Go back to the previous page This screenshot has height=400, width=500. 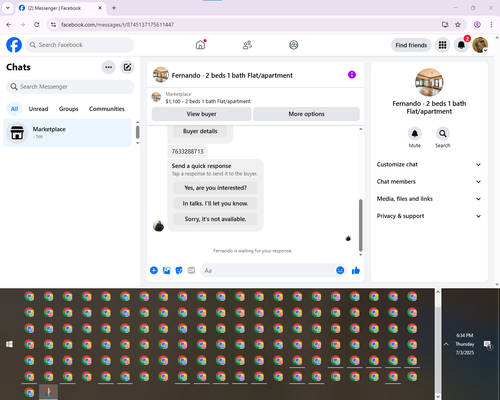point(9,25)
